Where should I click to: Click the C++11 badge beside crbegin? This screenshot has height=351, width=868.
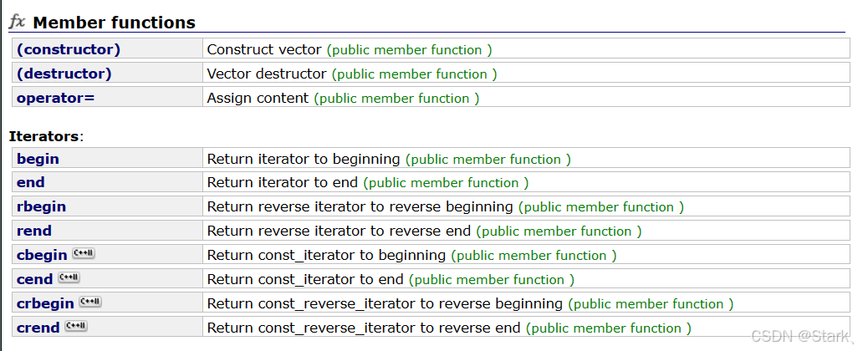90,302
